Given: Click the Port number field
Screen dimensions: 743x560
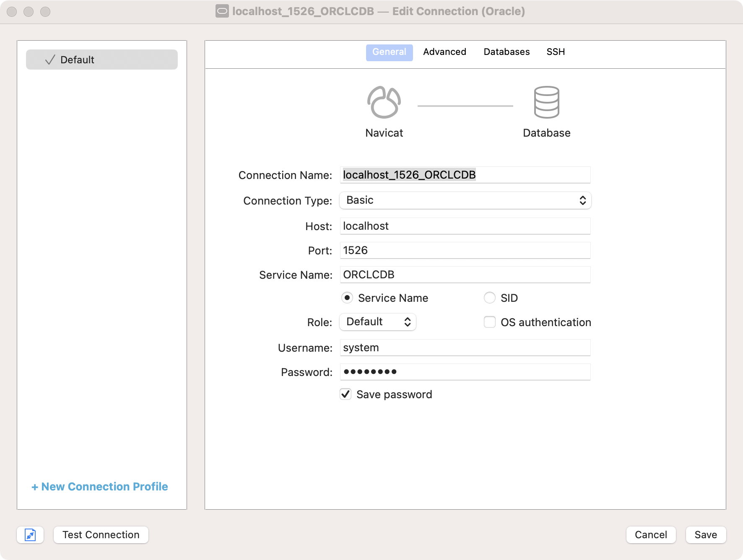Looking at the screenshot, I should 465,251.
